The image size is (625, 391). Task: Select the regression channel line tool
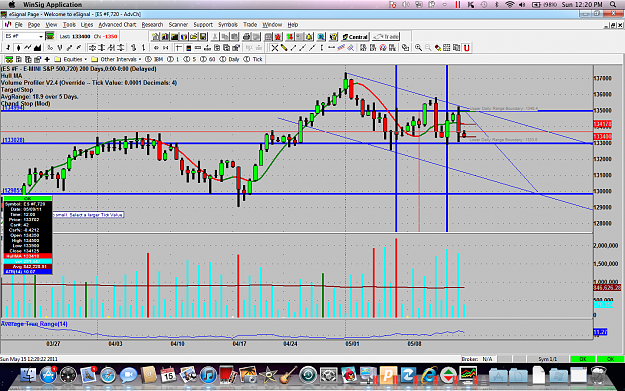point(341,48)
